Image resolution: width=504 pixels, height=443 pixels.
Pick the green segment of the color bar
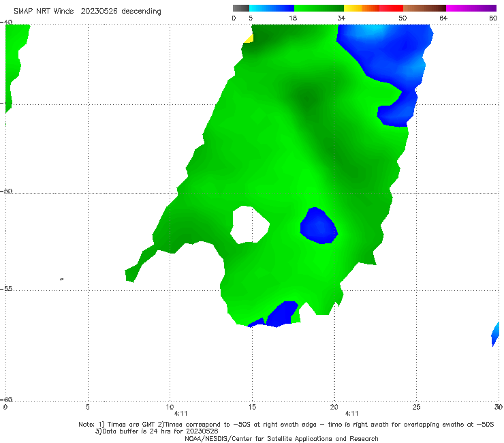319,8
